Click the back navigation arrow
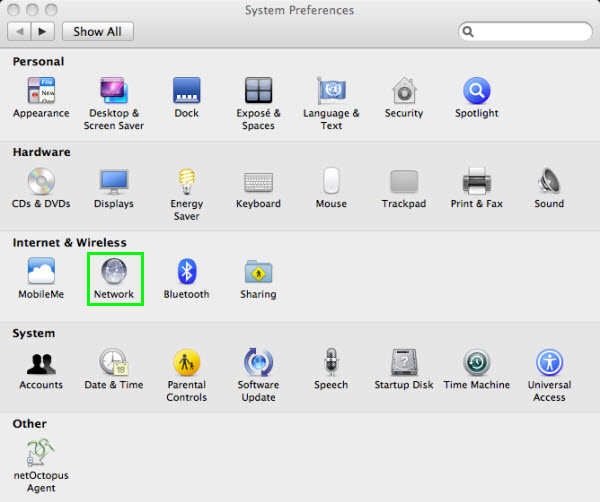This screenshot has height=502, width=600. point(20,31)
